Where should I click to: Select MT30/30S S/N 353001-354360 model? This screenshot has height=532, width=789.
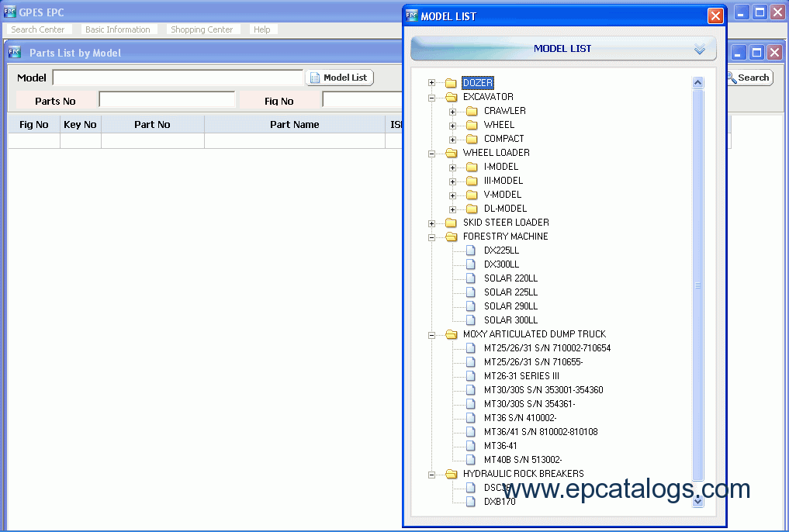[x=543, y=390]
